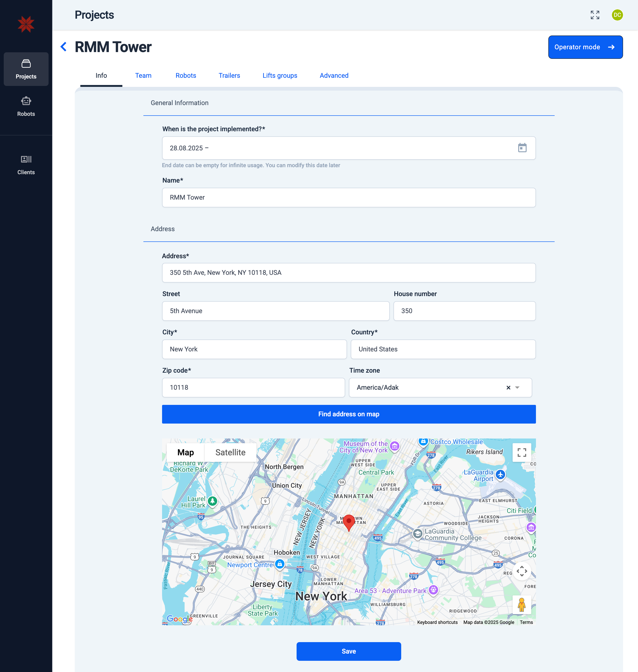
Task: Open the Projects sidebar icon
Action: coord(26,69)
